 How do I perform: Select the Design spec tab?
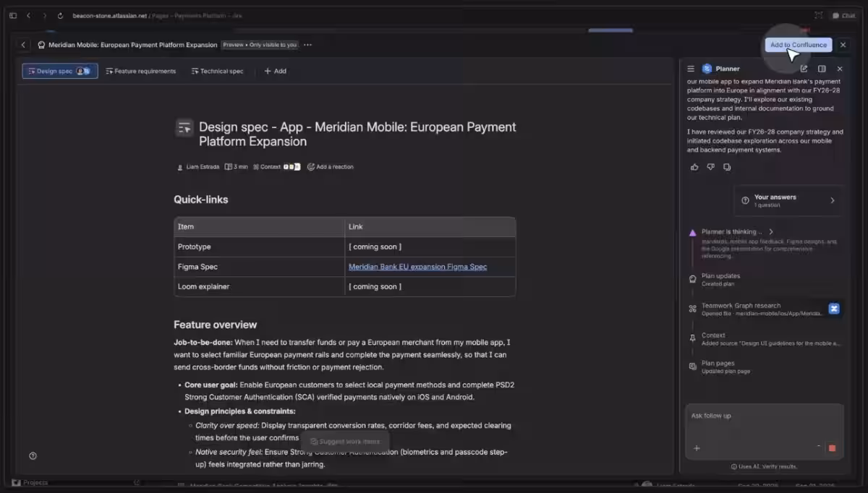coord(60,71)
